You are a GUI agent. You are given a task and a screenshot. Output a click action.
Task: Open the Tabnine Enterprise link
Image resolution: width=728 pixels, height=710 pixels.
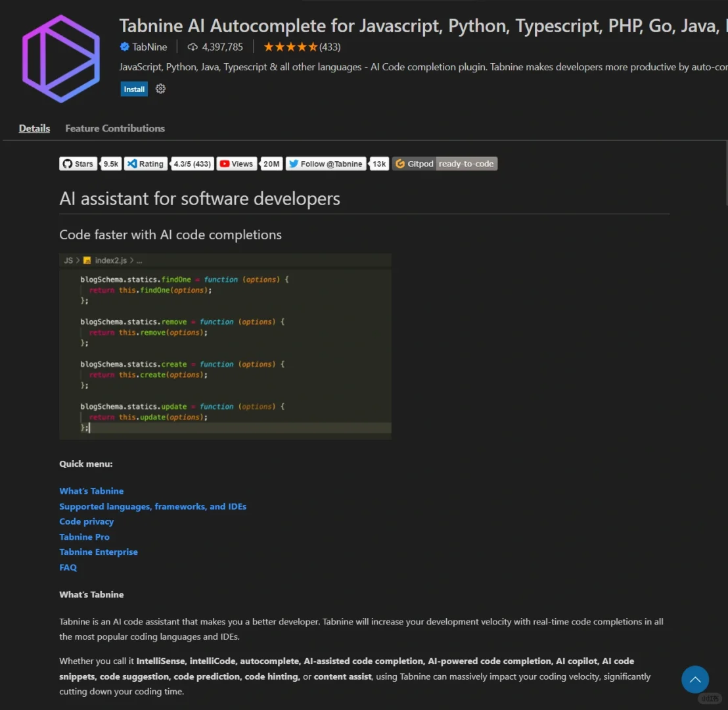(99, 552)
